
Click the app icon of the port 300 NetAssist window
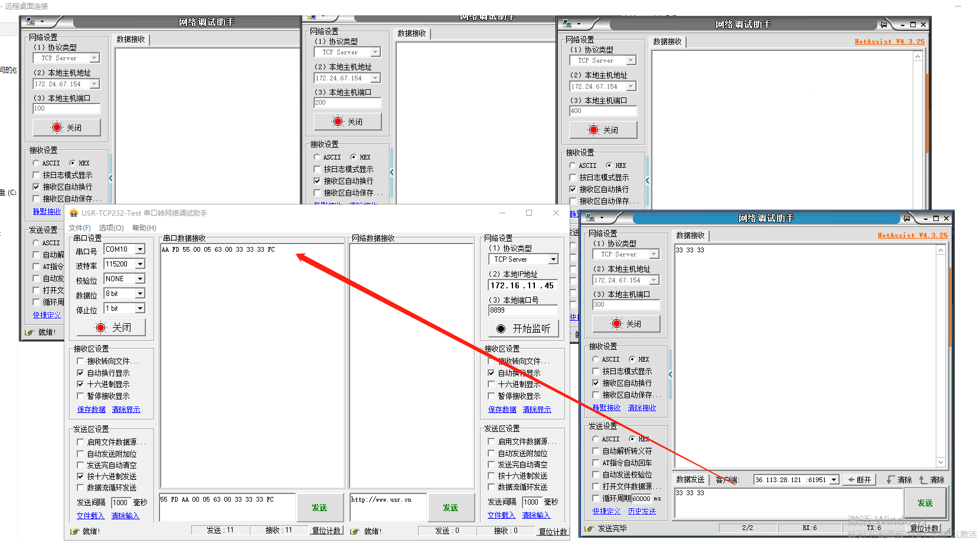[590, 218]
